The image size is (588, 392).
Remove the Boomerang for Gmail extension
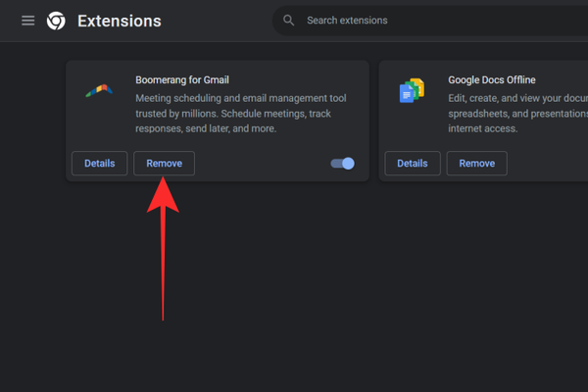tap(164, 164)
